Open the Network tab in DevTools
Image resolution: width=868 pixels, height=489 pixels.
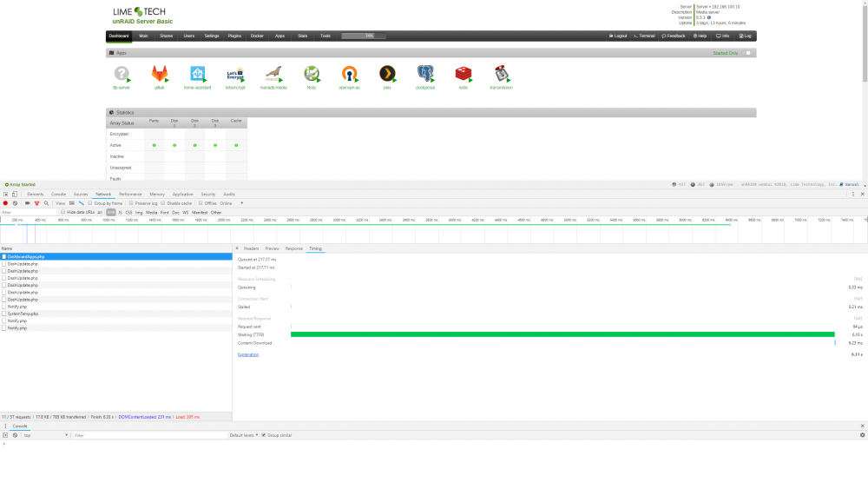[x=103, y=195]
